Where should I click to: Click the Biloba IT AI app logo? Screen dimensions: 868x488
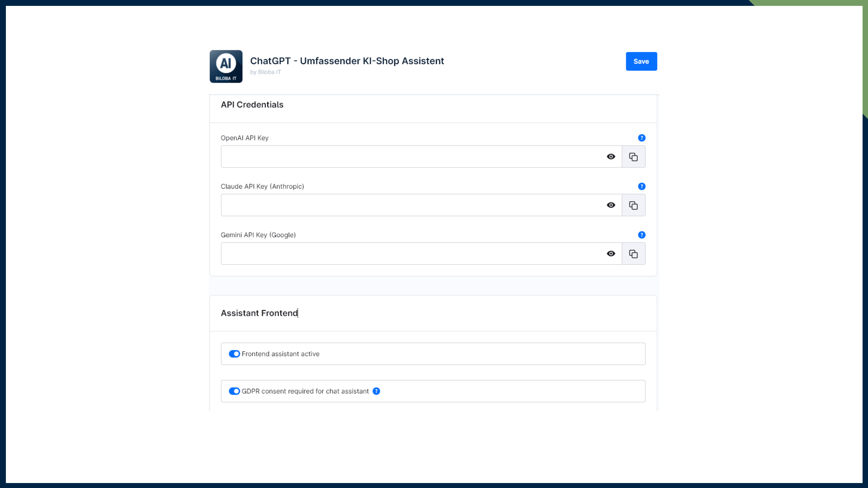(x=226, y=66)
